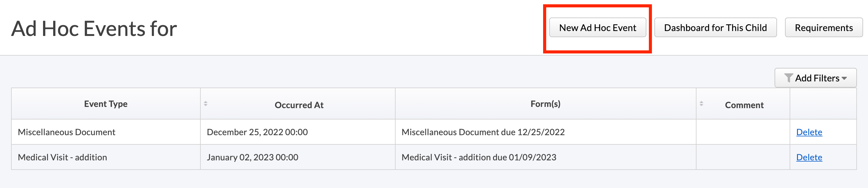Click the form cell due 12/25/2022
Viewport: 868px width, 188px height.
[x=483, y=132]
